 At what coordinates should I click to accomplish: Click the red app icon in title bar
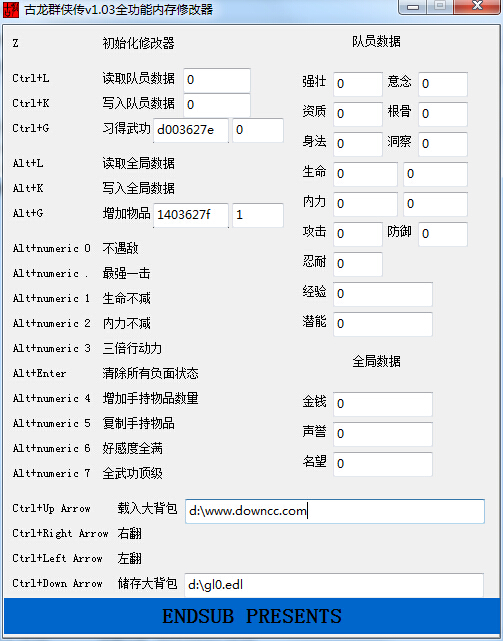(11, 9)
